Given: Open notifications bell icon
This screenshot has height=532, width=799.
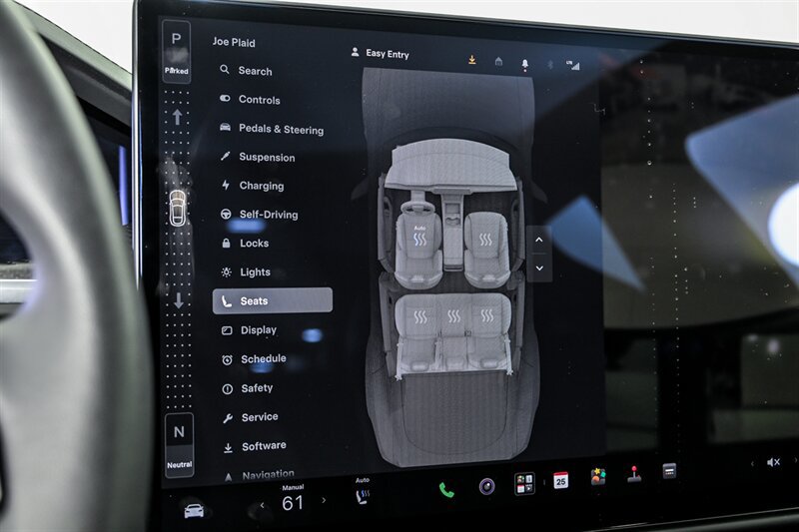Looking at the screenshot, I should [x=525, y=64].
